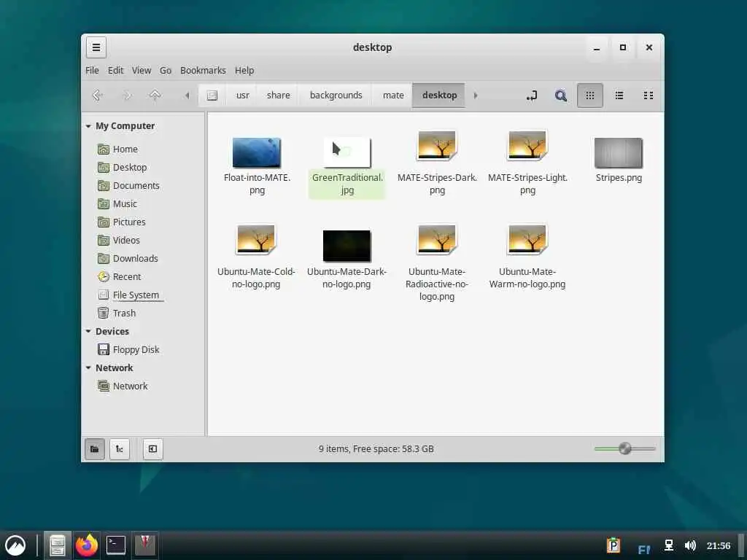Hide the sidebar panel
The width and height of the screenshot is (747, 560).
point(152,449)
